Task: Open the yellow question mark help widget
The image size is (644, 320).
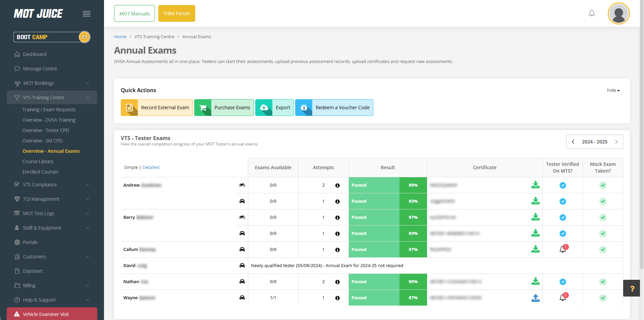Action: tap(632, 289)
